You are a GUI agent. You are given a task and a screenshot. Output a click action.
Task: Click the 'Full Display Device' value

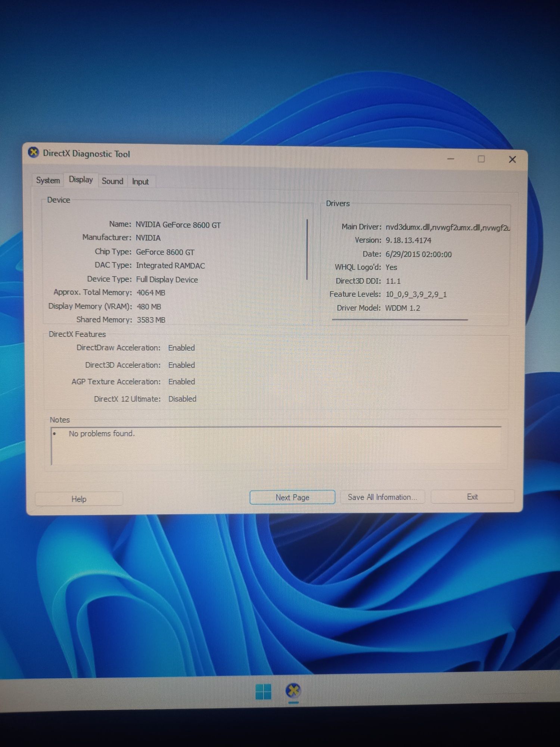pyautogui.click(x=167, y=279)
